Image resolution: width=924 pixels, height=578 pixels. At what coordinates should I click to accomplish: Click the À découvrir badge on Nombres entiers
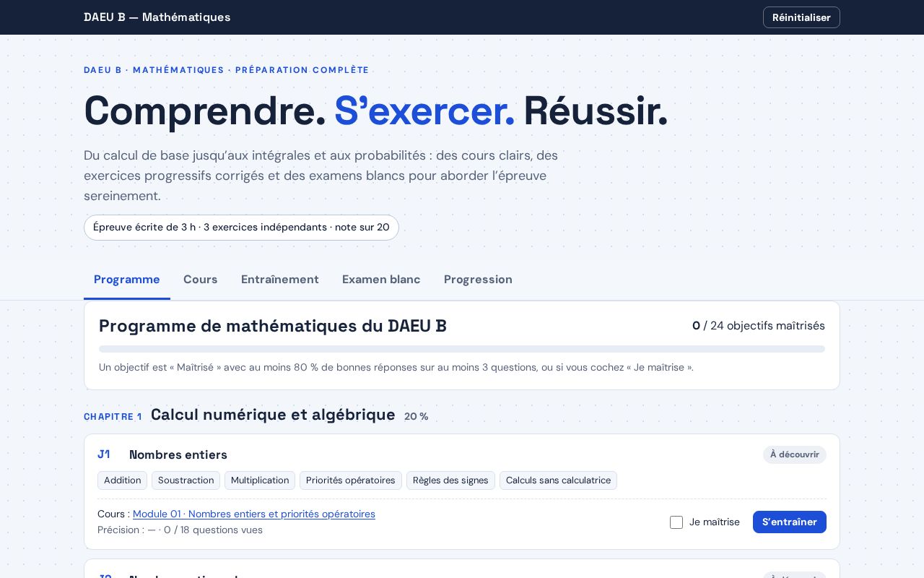click(x=795, y=454)
